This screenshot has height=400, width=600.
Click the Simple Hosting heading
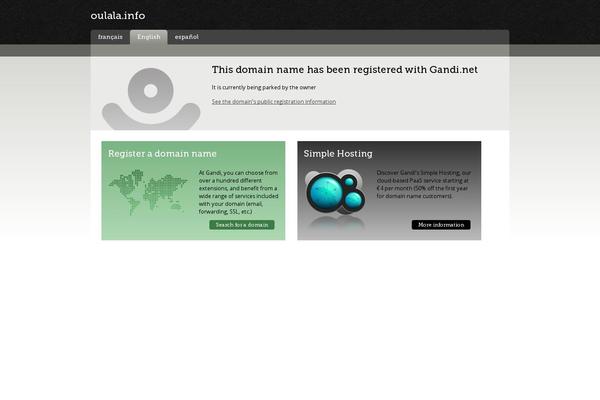point(338,153)
